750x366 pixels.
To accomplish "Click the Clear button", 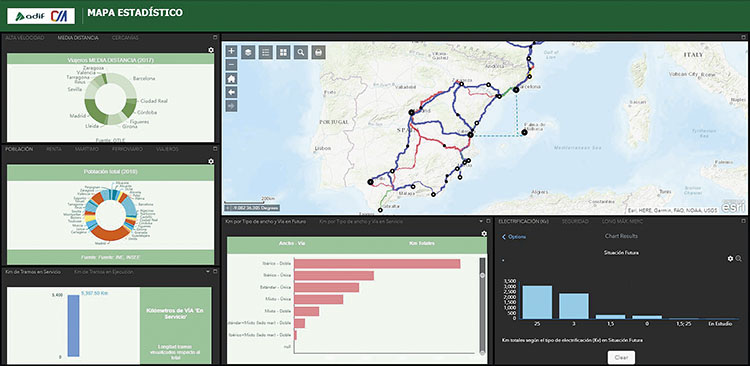I will (x=621, y=357).
